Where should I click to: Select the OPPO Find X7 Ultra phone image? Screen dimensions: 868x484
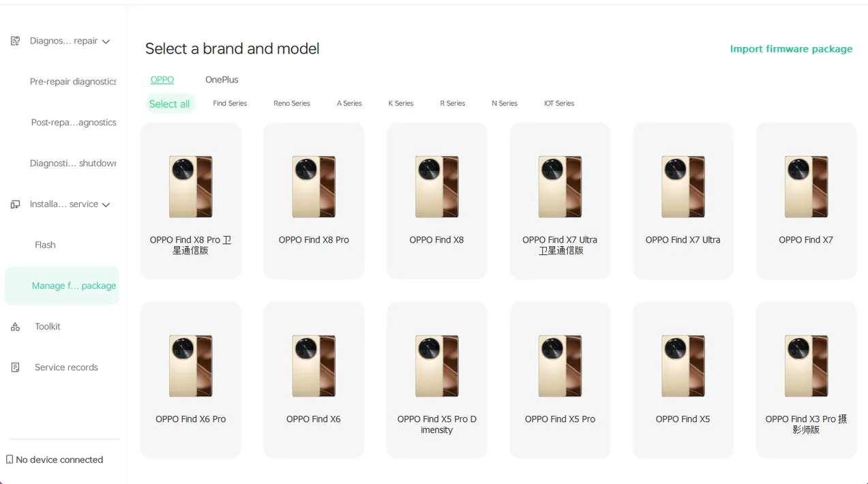tap(683, 187)
